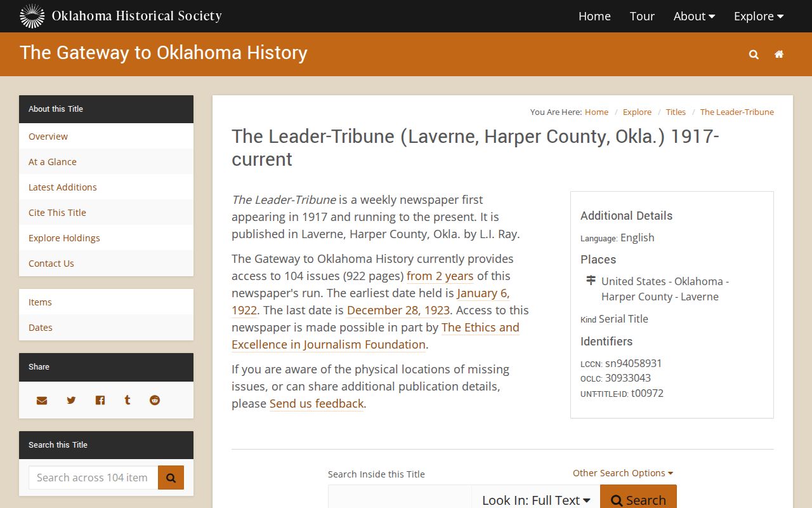Share on Twitter icon
The height and width of the screenshot is (508, 812).
pyautogui.click(x=71, y=400)
